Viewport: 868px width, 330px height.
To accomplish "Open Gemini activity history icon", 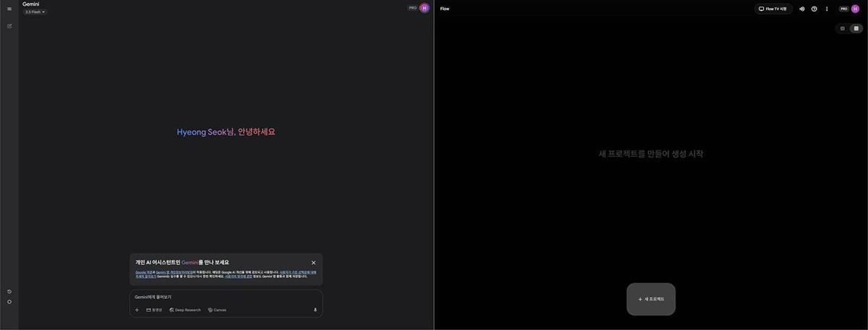I will pyautogui.click(x=9, y=292).
